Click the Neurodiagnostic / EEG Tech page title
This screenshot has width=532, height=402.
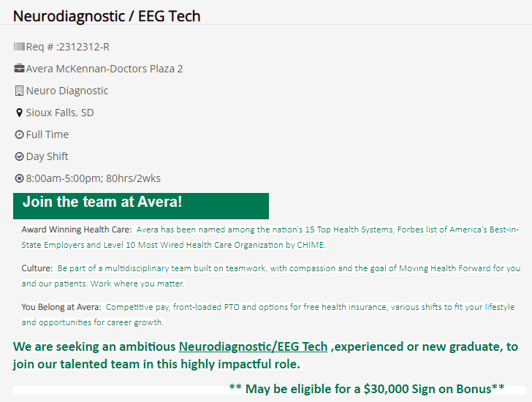tap(107, 16)
